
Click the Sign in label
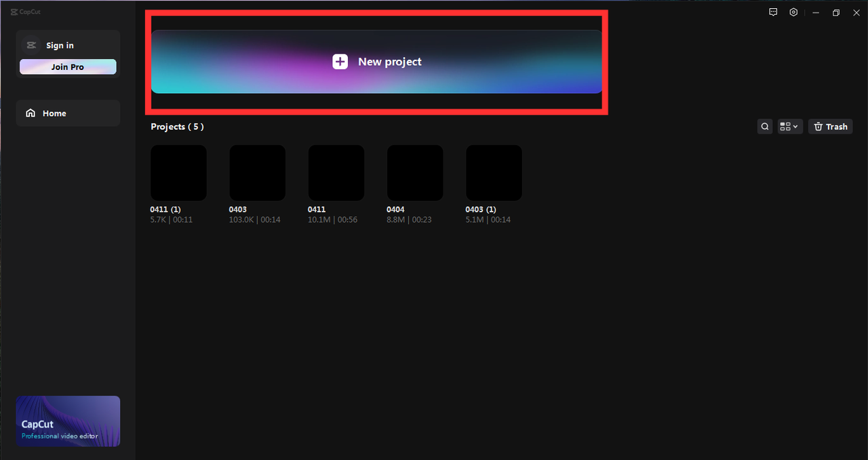click(60, 45)
